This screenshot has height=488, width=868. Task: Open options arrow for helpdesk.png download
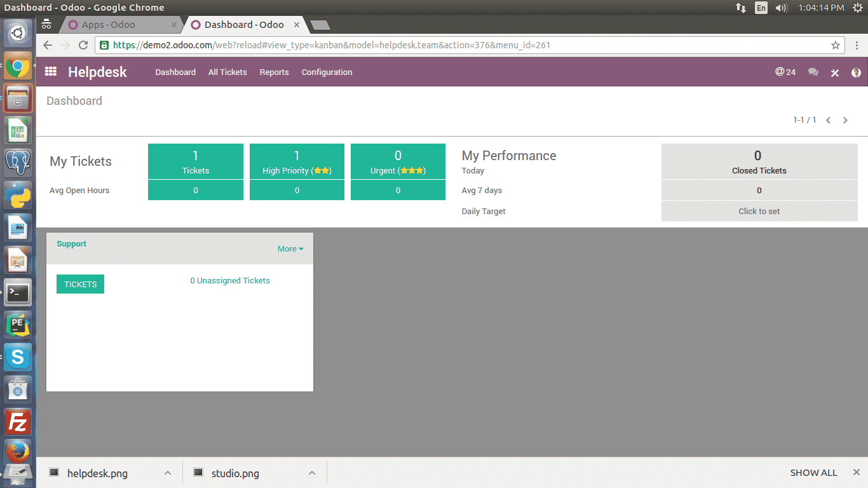(168, 473)
